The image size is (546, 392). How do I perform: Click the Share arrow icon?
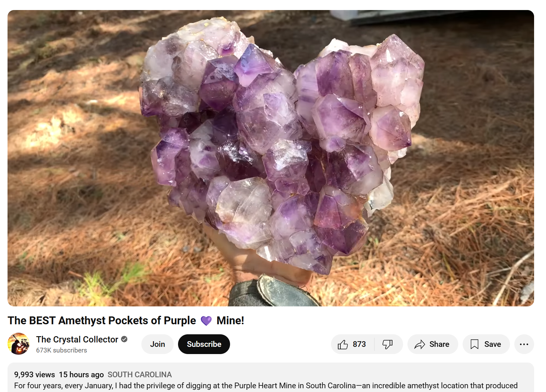pos(420,344)
